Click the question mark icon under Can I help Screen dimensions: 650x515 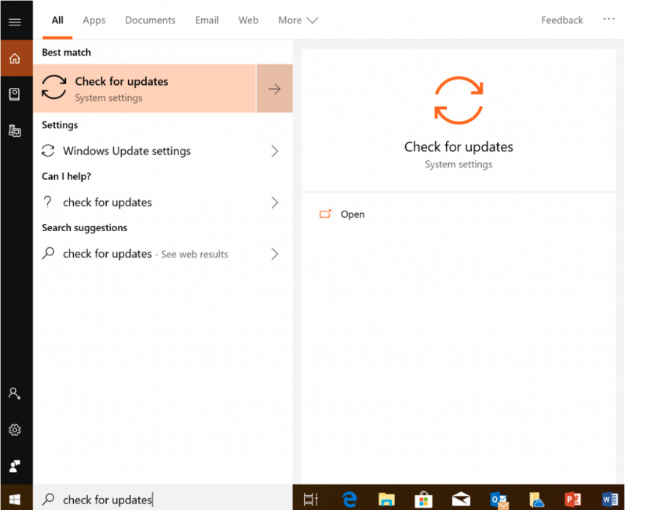point(48,202)
